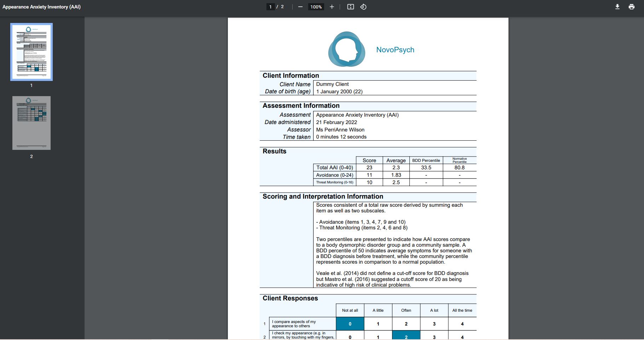Click the current page number field
The image size is (644, 340).
[x=270, y=7]
